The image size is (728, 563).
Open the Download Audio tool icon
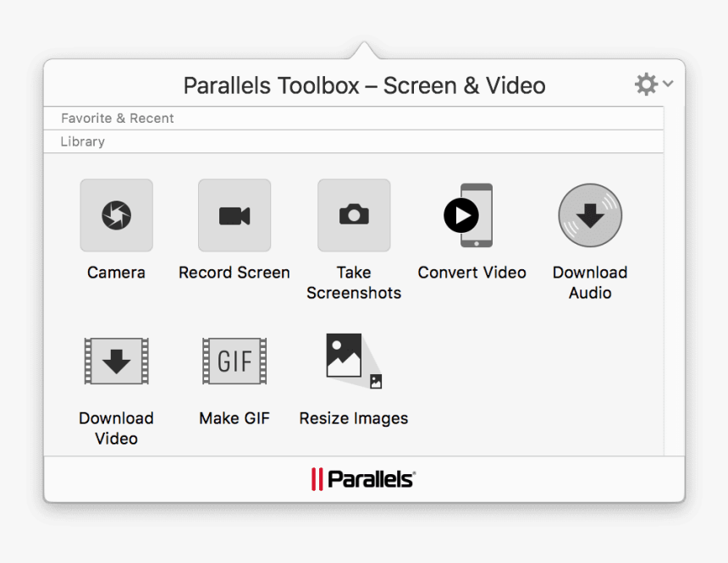(x=590, y=215)
